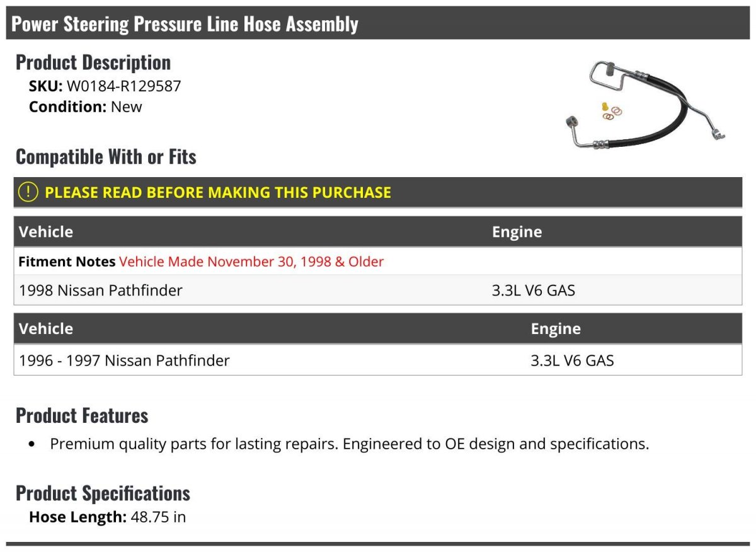Click the red fitment note about November 30, 1998
Viewport: 756px width, 552px height.
coord(251,262)
